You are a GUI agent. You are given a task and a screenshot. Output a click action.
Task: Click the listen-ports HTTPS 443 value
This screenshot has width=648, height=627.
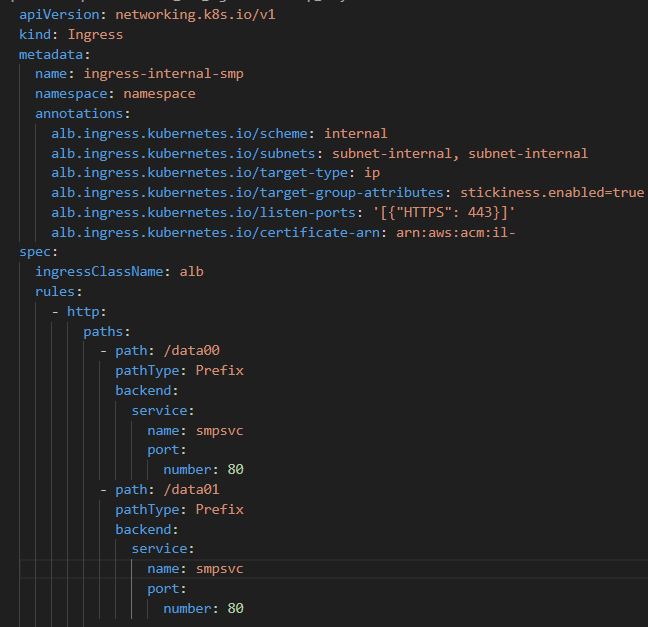[444, 212]
